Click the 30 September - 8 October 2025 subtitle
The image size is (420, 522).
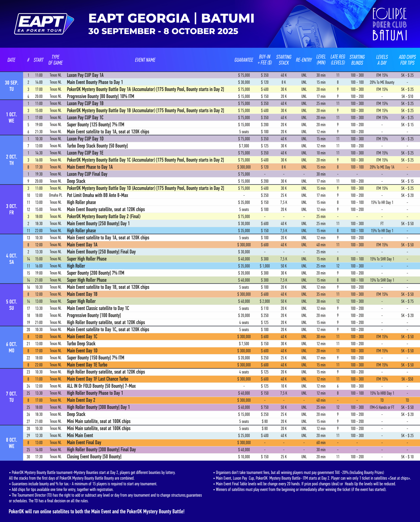tap(163, 31)
